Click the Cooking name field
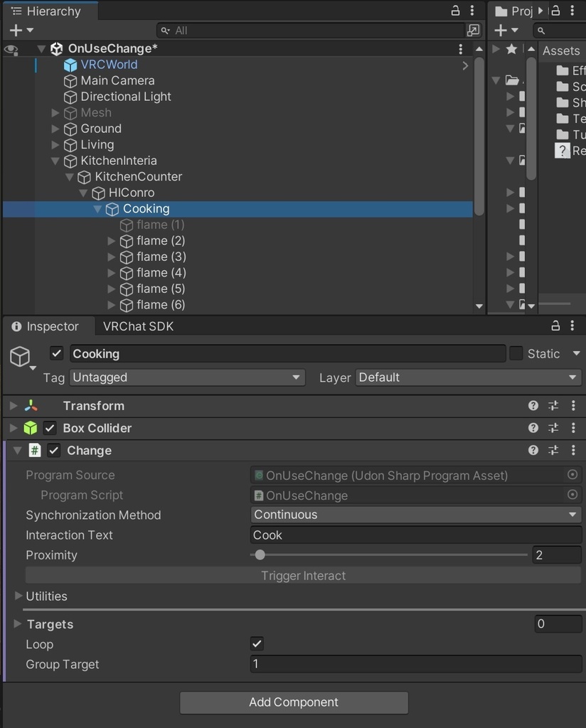Screen dimensions: 586x728 click(288, 354)
